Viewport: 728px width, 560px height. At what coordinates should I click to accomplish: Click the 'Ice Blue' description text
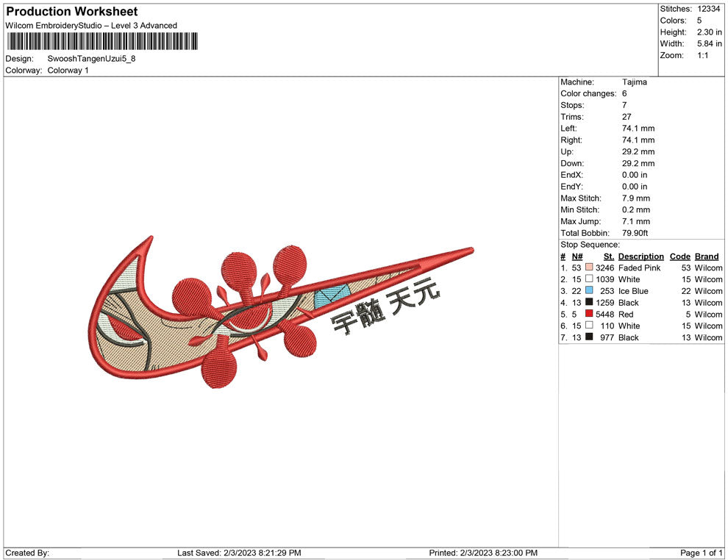[x=633, y=291]
